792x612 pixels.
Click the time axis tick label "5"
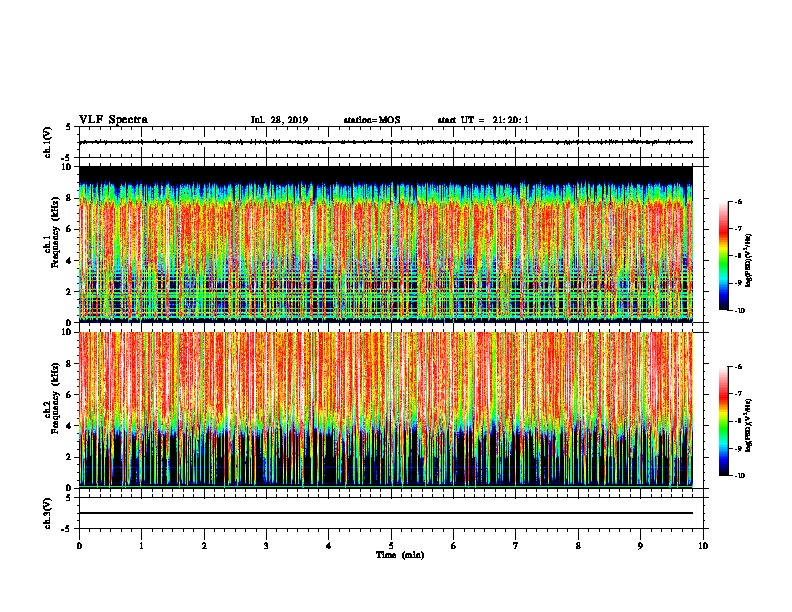391,546
